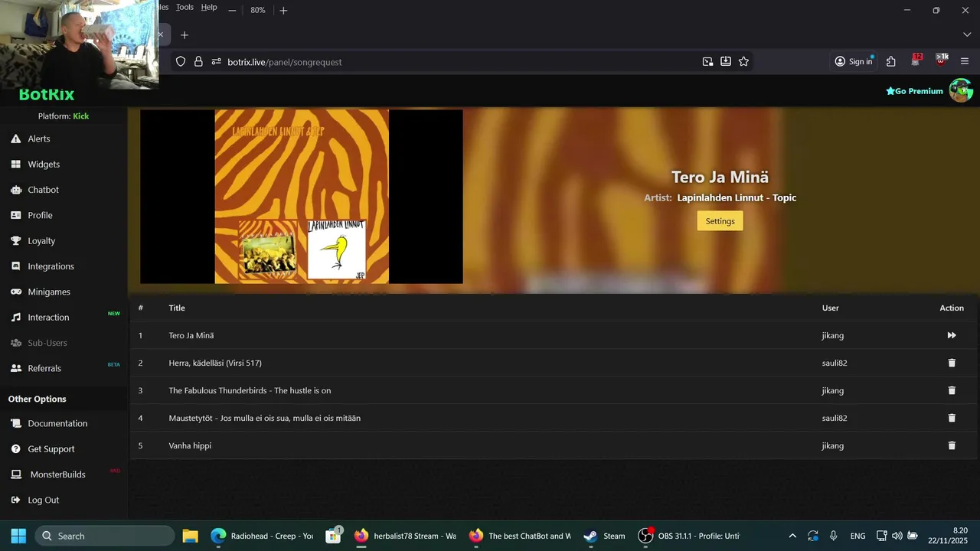980x551 pixels.
Task: Open Widgets from the sidebar
Action: tap(44, 164)
